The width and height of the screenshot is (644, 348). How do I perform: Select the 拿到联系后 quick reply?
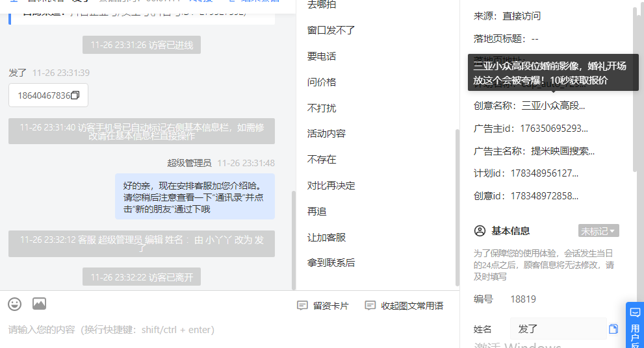point(331,263)
